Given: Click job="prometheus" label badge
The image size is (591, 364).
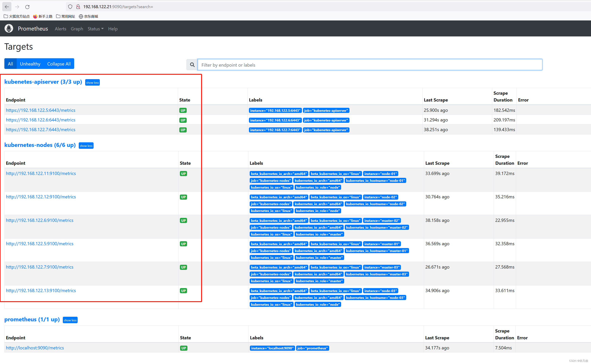Looking at the screenshot, I should [313, 348].
